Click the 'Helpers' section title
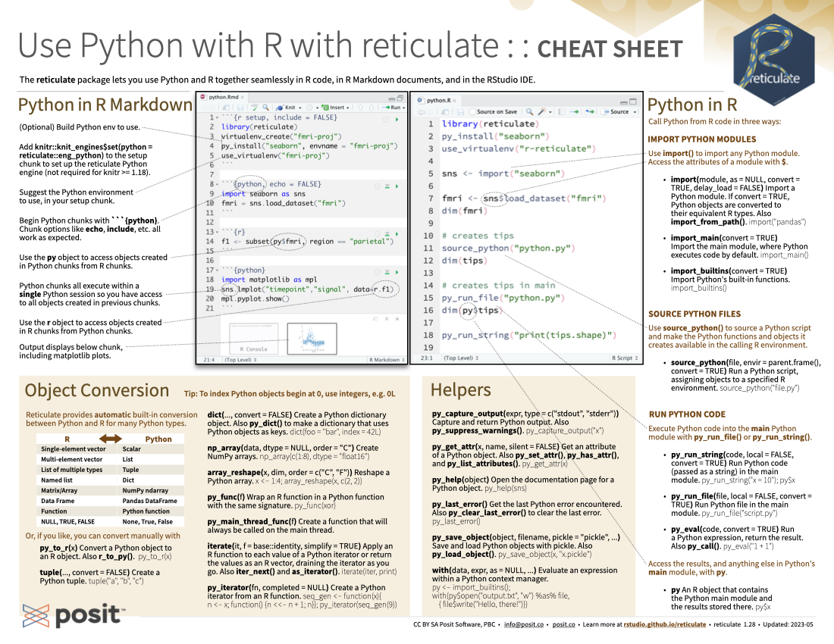834x644 pixels. tap(461, 390)
